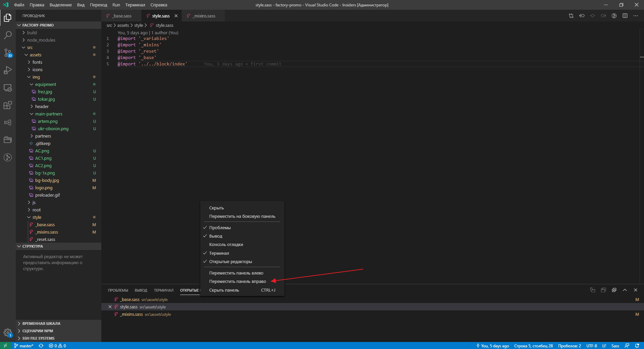Switch to the _mixins.sass editor tab

click(x=203, y=16)
